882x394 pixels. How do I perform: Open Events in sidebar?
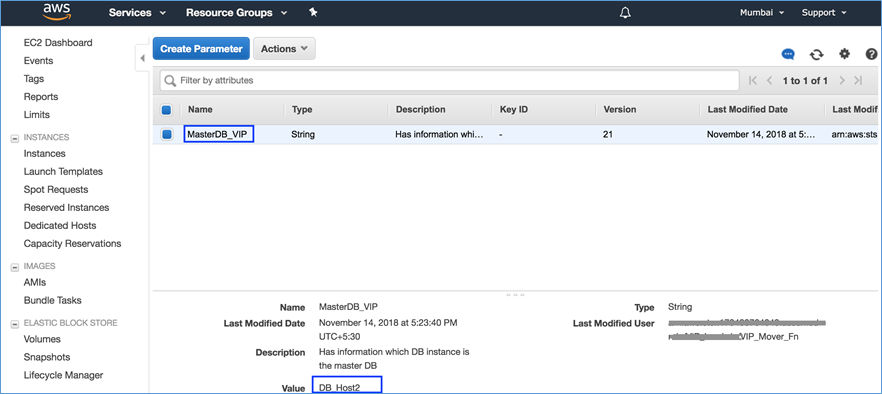coord(38,61)
